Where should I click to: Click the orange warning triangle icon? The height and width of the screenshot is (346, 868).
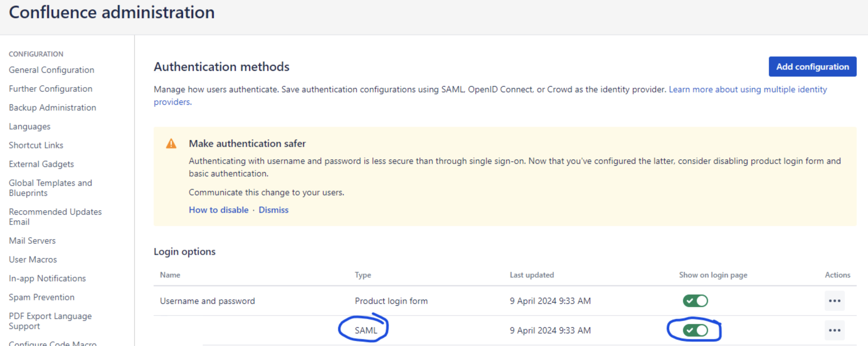[171, 144]
